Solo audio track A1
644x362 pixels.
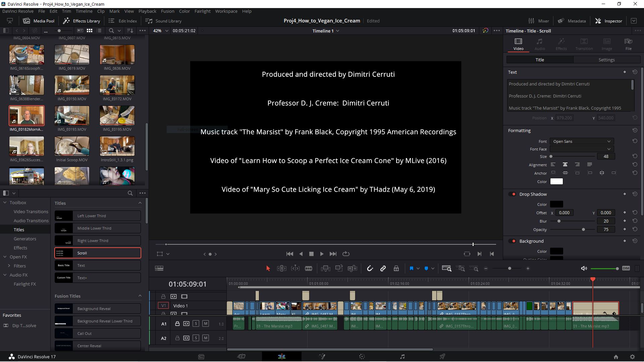196,324
